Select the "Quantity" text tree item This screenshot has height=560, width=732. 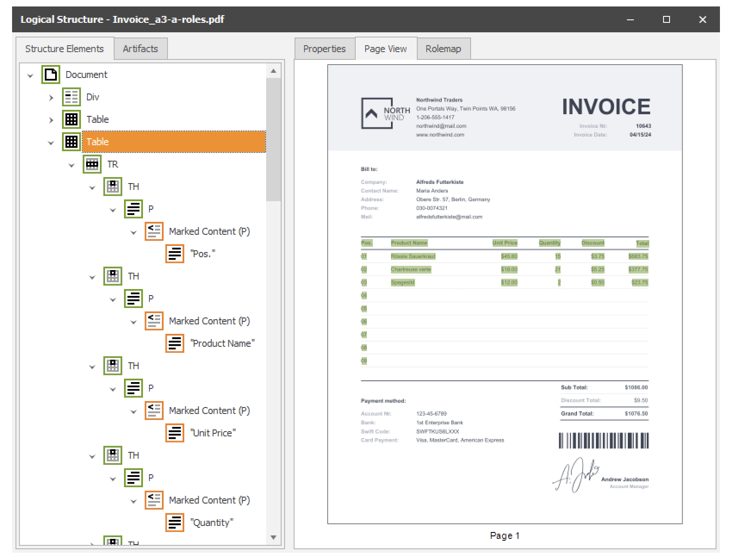[212, 523]
